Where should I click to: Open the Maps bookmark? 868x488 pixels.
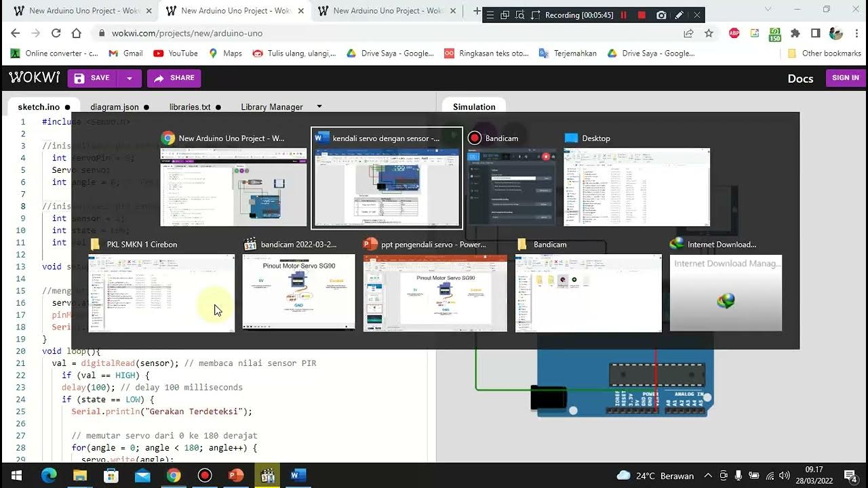click(225, 54)
